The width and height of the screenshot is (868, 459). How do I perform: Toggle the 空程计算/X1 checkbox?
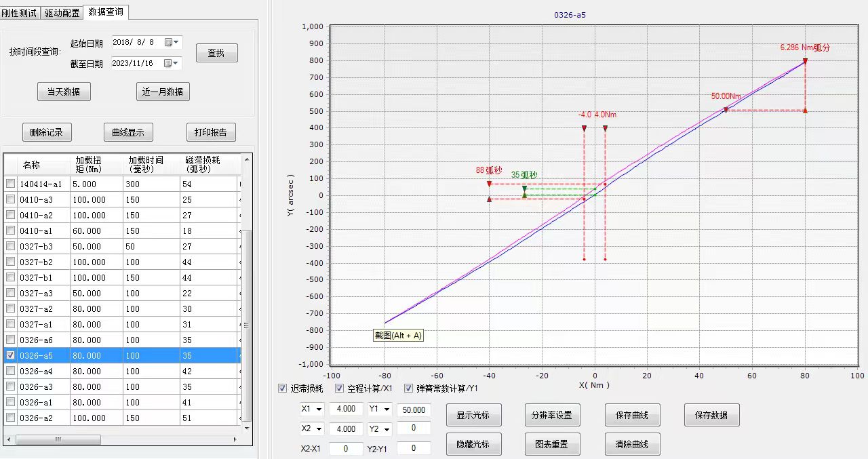coord(340,388)
